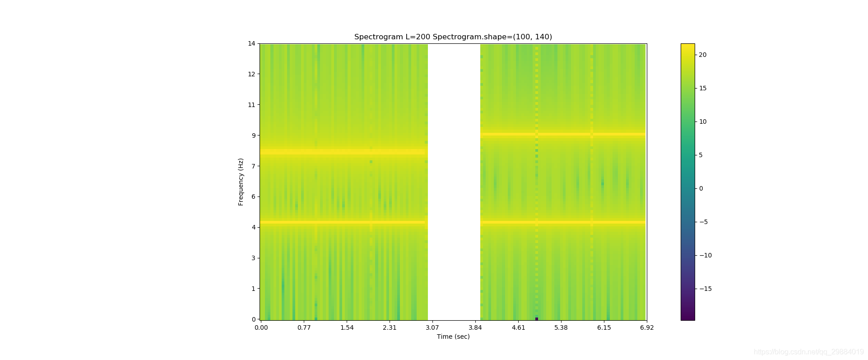The height and width of the screenshot is (360, 868).
Task: Click the 'Time (sec)' x-axis label
Action: (x=453, y=337)
